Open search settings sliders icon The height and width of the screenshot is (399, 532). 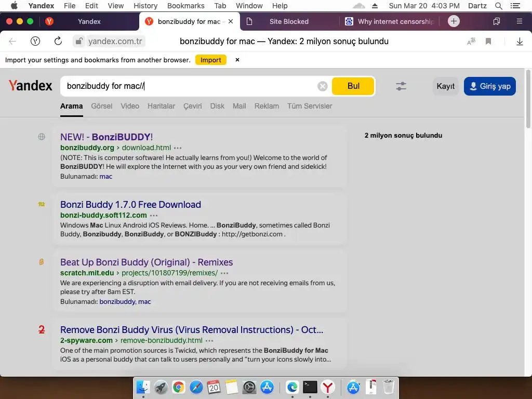401,86
